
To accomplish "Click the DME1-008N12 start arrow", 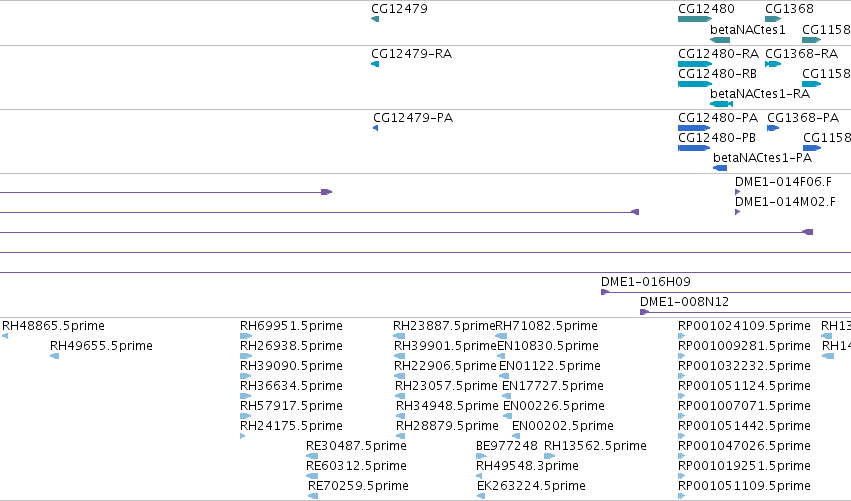I will click(x=644, y=312).
